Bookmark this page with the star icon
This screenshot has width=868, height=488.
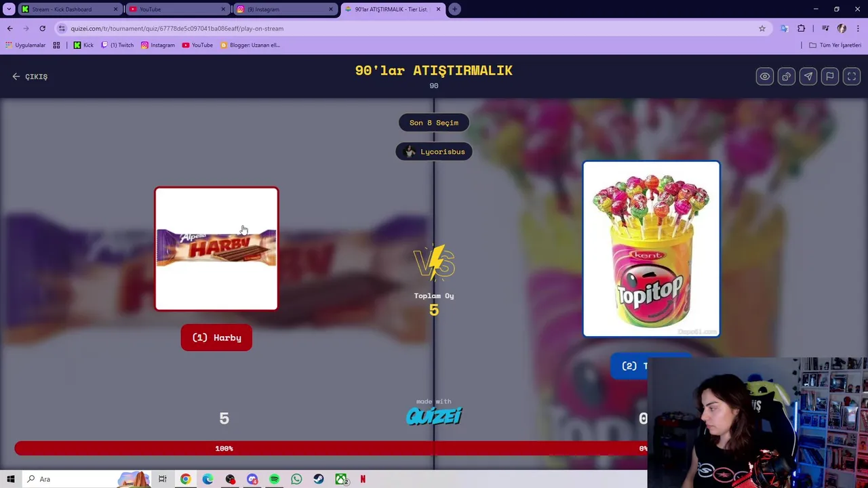pos(762,28)
